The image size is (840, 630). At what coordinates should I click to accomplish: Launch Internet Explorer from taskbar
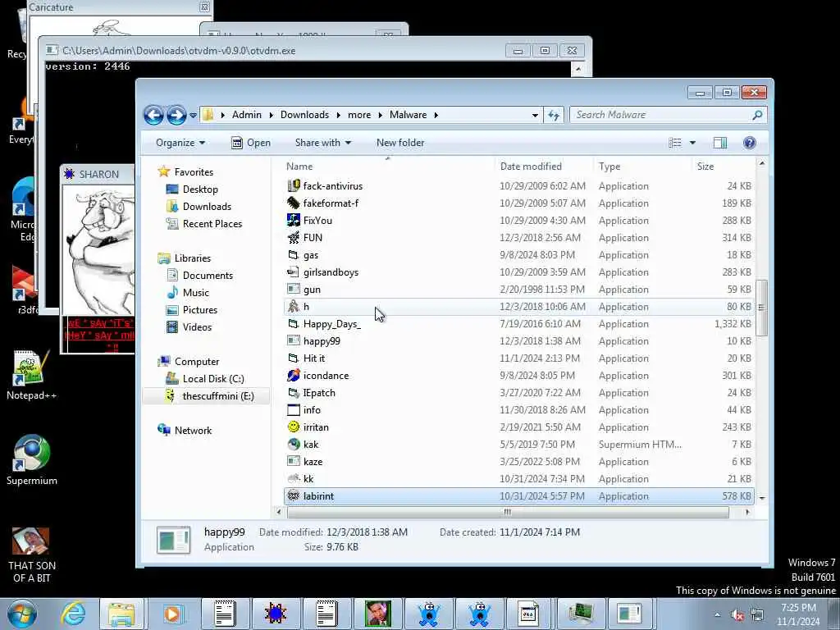[73, 614]
